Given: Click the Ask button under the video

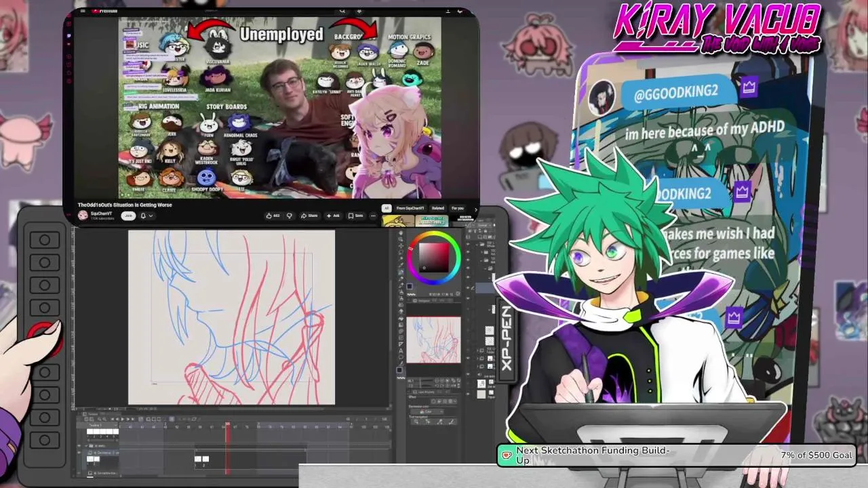Looking at the screenshot, I should 332,216.
